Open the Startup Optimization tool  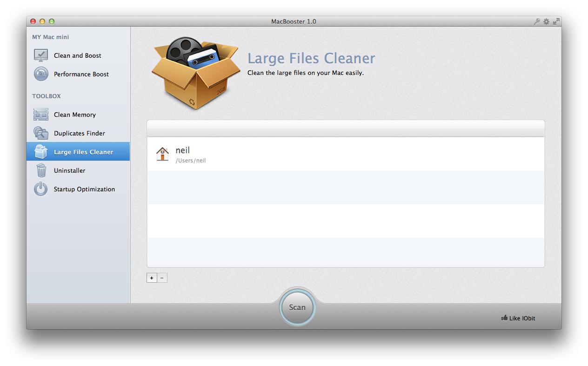pos(78,189)
